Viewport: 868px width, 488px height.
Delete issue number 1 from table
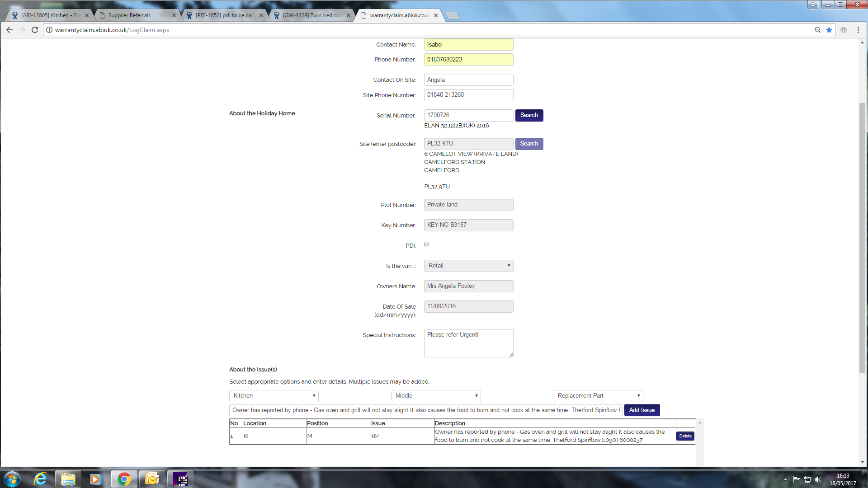pos(685,436)
